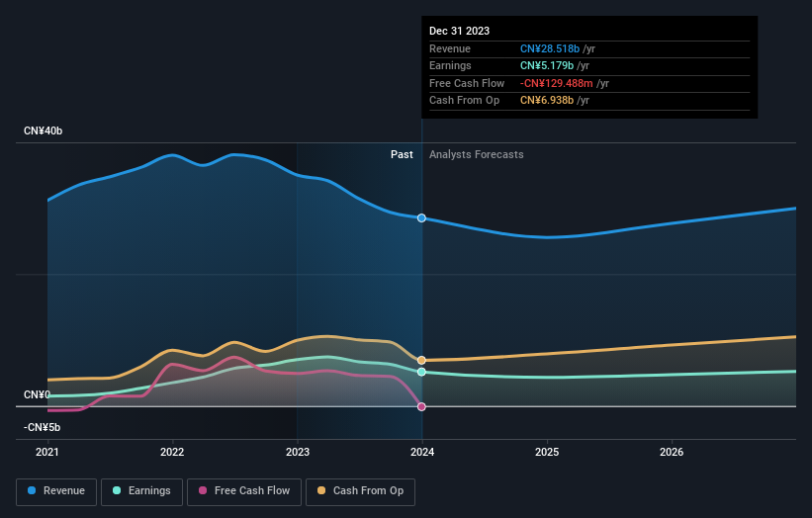The height and width of the screenshot is (518, 812).
Task: Click the Earnings row label in tooltip
Action: (x=450, y=65)
